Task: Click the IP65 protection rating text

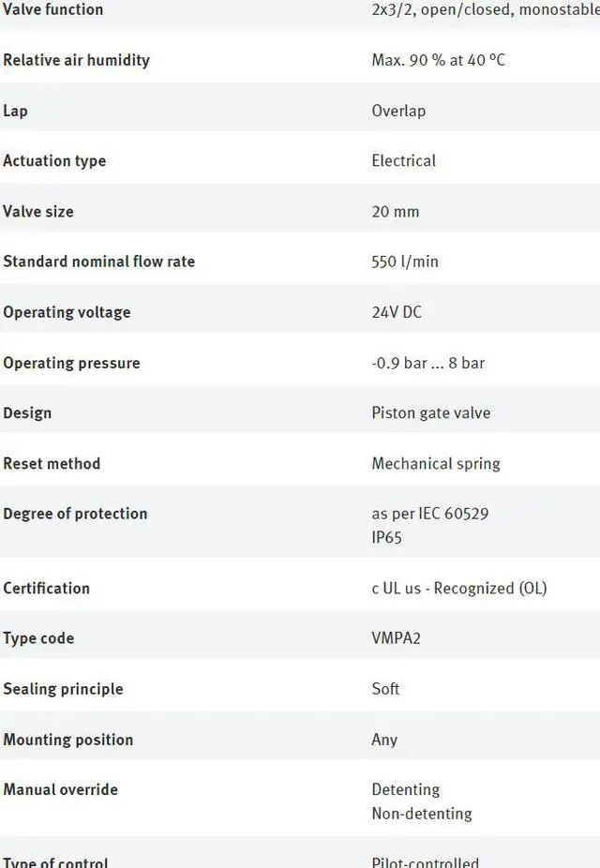Action: 386,538
